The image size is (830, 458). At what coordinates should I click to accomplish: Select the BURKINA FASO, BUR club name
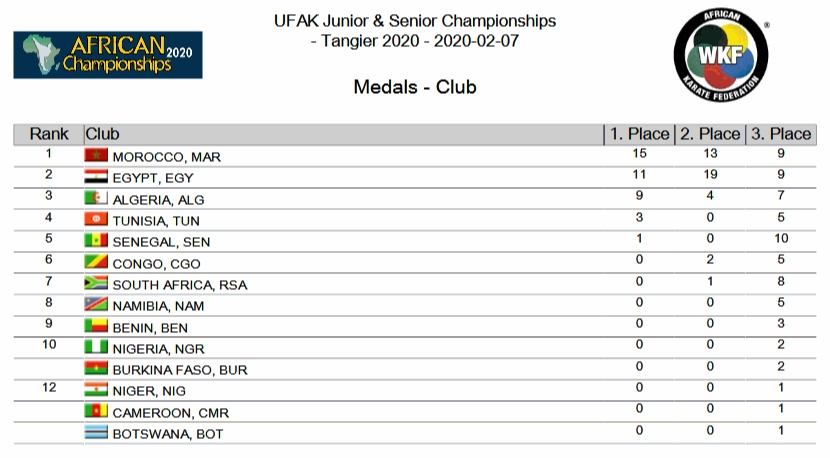pos(180,370)
